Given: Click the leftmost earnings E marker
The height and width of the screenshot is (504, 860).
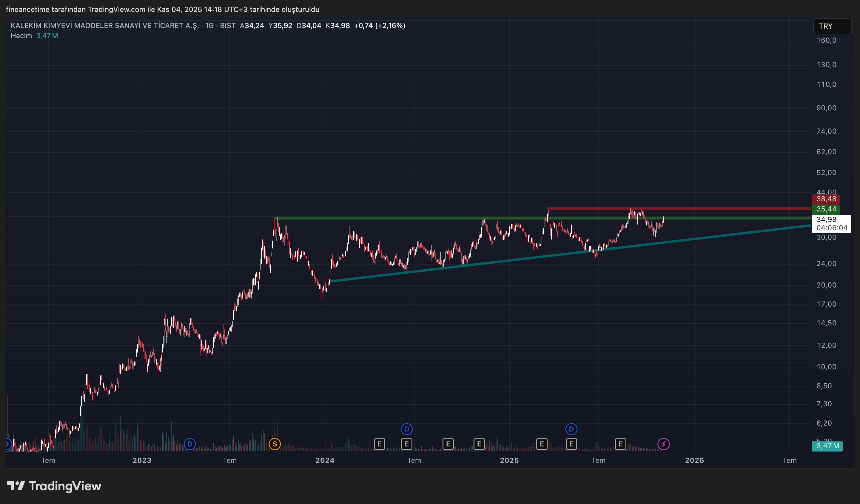Looking at the screenshot, I should [x=380, y=444].
